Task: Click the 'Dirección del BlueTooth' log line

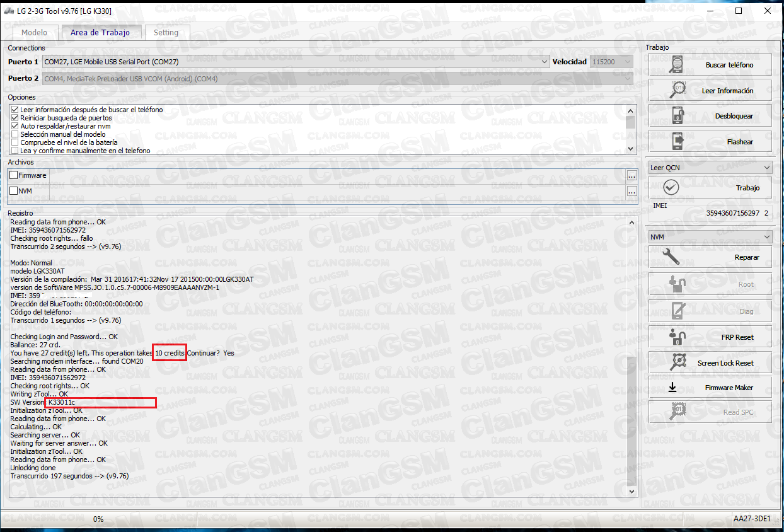Action: [x=76, y=304]
